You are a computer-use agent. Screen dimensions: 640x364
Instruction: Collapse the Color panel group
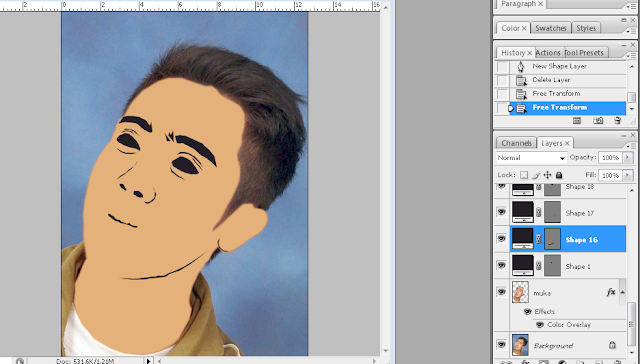pyautogui.click(x=624, y=20)
